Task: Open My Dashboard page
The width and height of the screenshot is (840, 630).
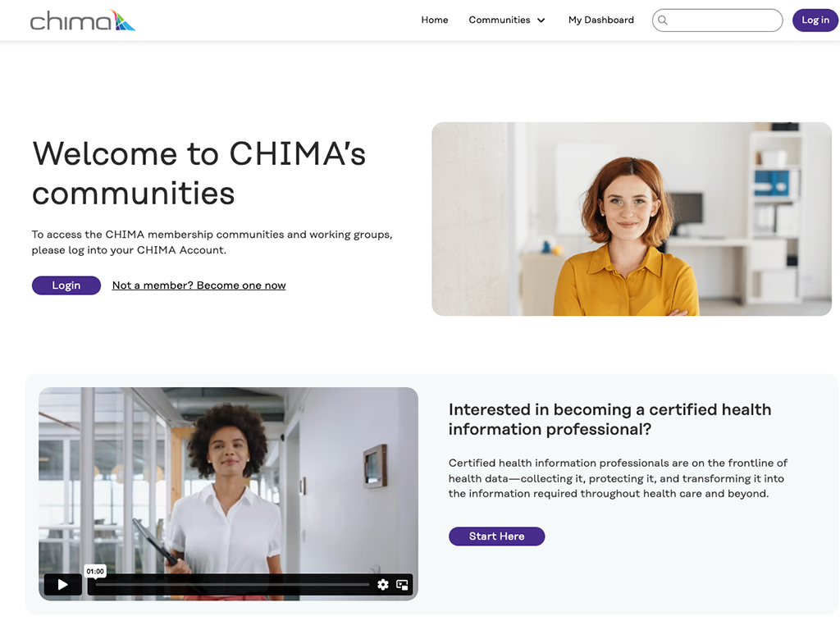Action: coord(601,20)
